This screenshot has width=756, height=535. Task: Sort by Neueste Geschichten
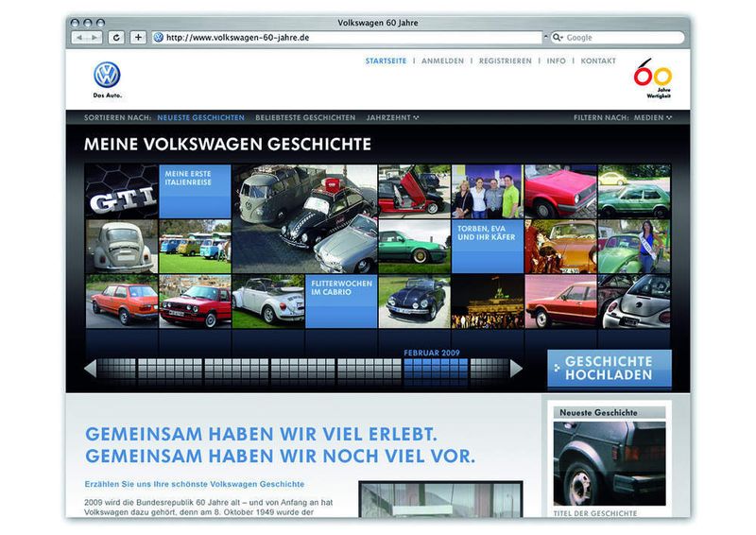tap(200, 118)
